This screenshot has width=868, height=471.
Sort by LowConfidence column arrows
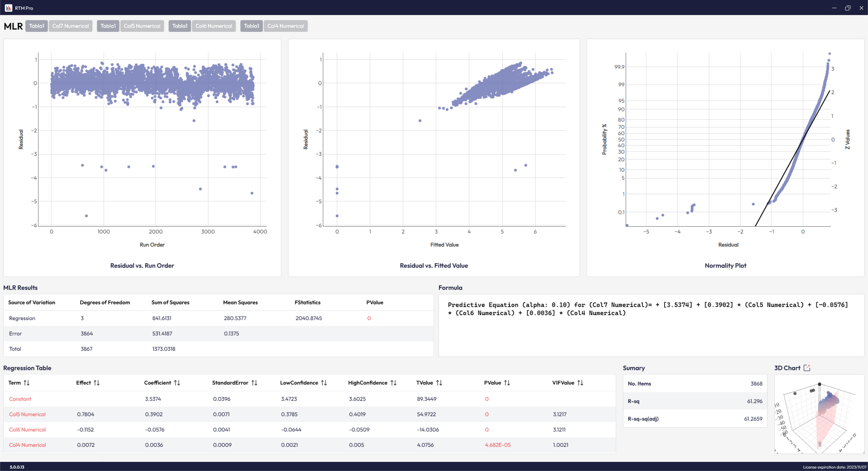[x=324, y=383]
